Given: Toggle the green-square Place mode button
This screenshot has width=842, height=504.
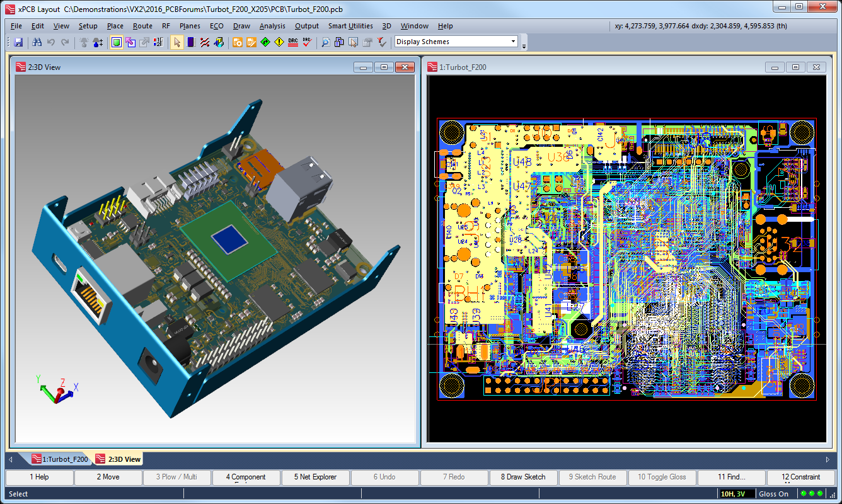Looking at the screenshot, I should point(117,42).
